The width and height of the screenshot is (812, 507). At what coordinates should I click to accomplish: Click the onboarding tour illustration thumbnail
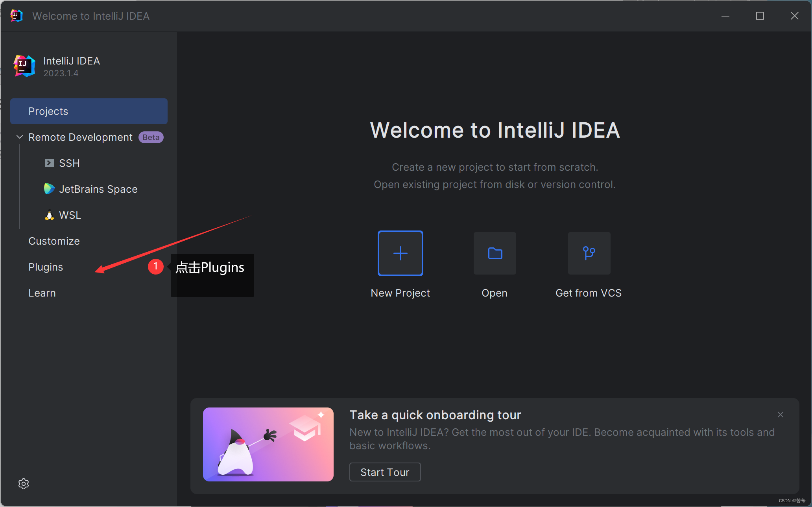pos(268,444)
